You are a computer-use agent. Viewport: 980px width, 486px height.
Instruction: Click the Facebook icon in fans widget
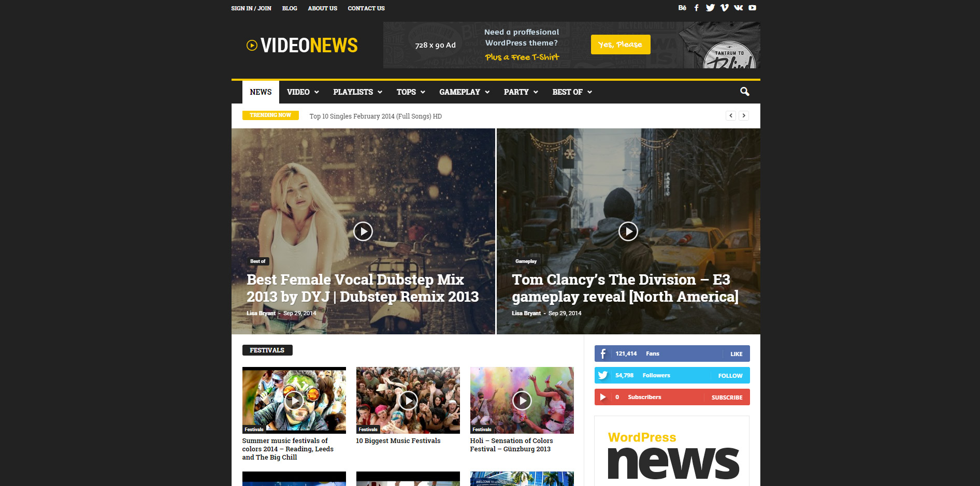603,354
